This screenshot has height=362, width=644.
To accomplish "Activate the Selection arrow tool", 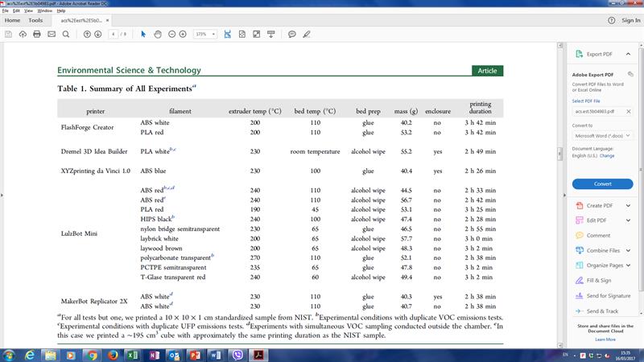I will [x=143, y=35].
